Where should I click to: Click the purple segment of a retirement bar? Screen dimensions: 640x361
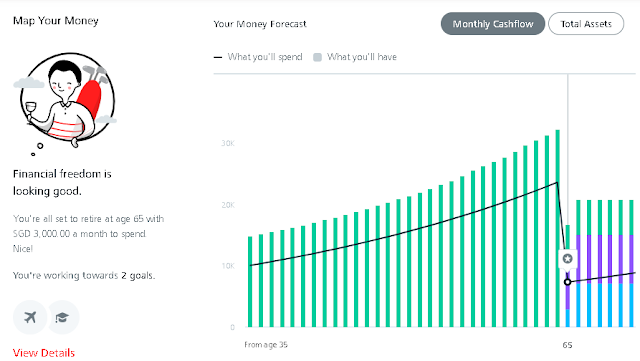pos(578,259)
